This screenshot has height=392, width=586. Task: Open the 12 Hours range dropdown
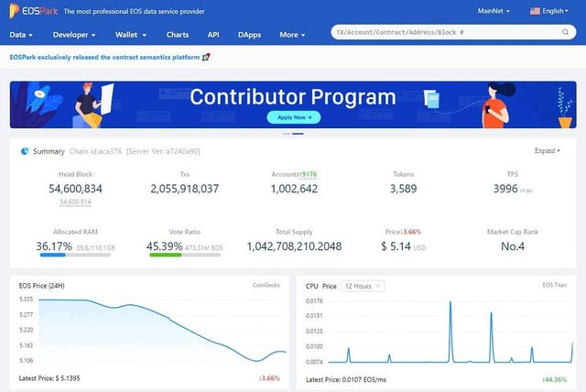pyautogui.click(x=363, y=287)
